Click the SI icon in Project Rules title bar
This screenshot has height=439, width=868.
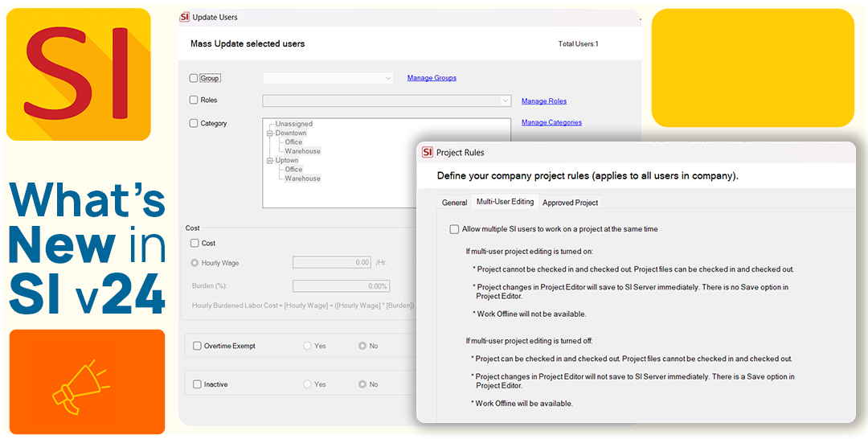pos(428,152)
